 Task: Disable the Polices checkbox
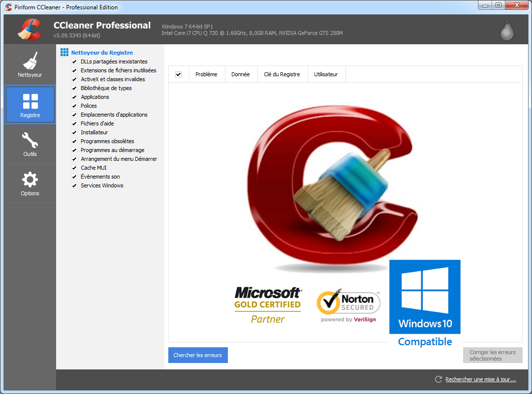click(74, 106)
